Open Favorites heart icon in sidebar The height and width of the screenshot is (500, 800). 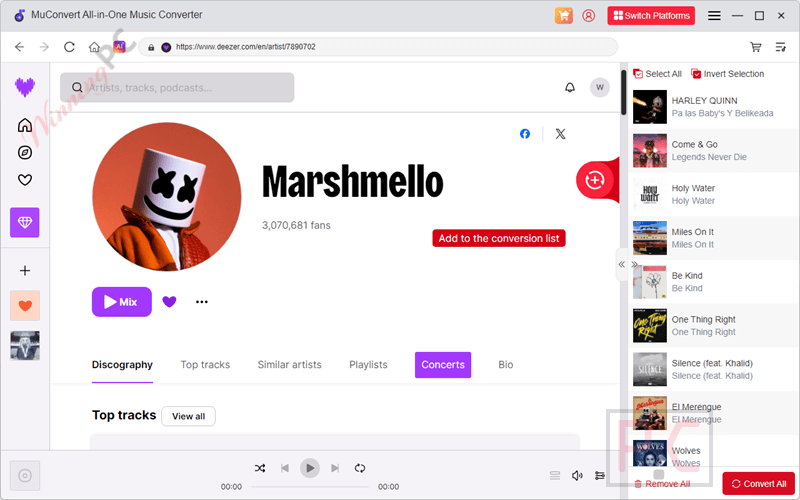24,180
